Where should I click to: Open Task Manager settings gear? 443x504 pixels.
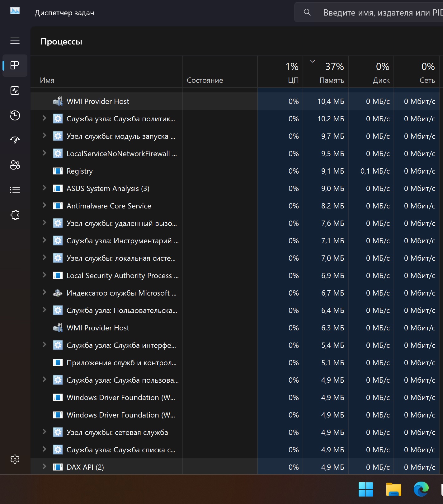click(x=15, y=459)
